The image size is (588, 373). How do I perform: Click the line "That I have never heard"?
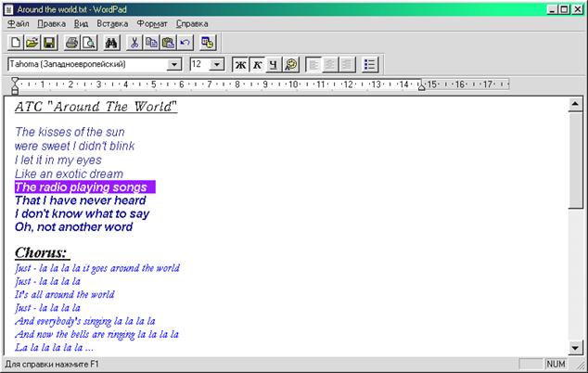coord(81,200)
